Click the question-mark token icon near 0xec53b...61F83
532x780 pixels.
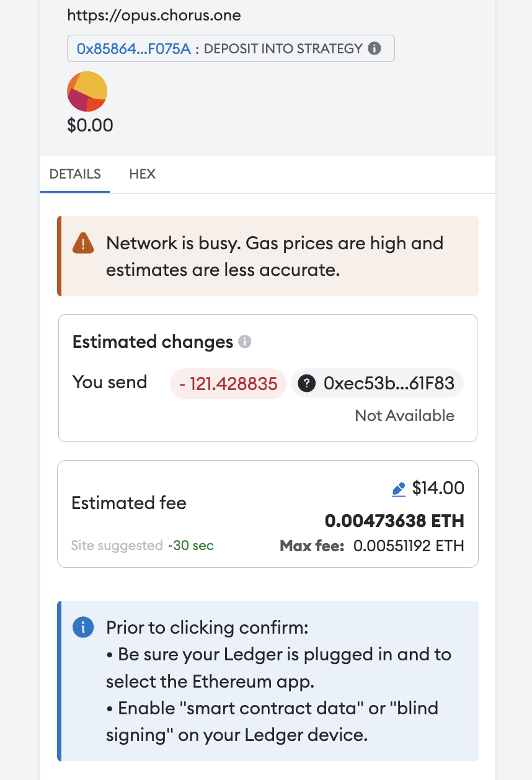[308, 383]
